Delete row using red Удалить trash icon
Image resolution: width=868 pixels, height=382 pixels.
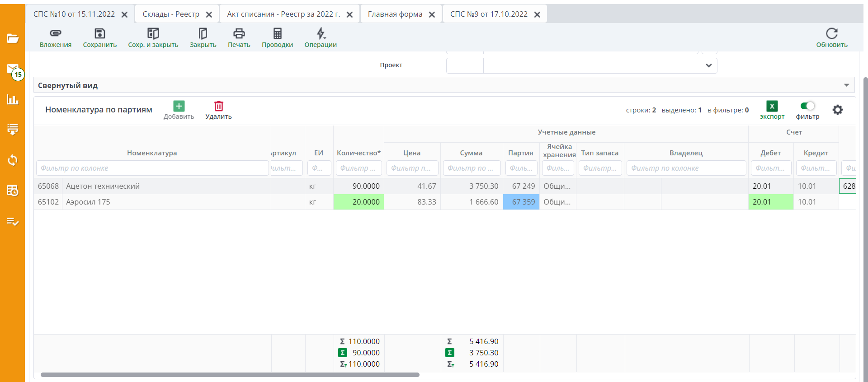click(218, 107)
